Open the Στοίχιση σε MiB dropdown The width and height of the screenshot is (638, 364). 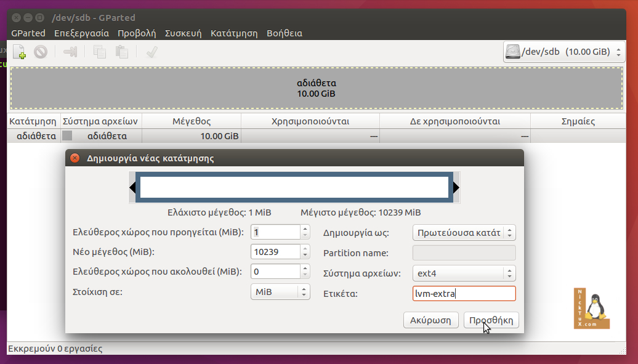coord(280,291)
